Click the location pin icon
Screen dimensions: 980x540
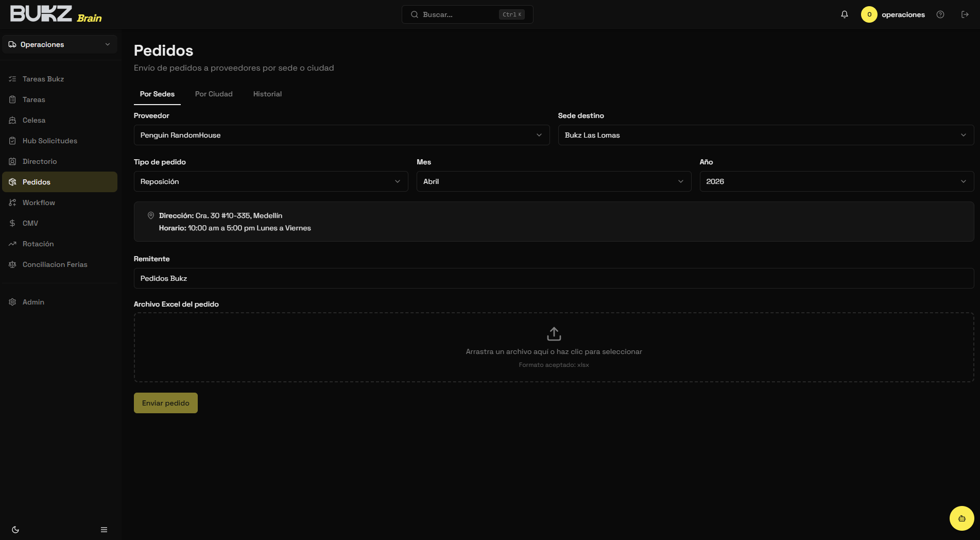pos(151,215)
